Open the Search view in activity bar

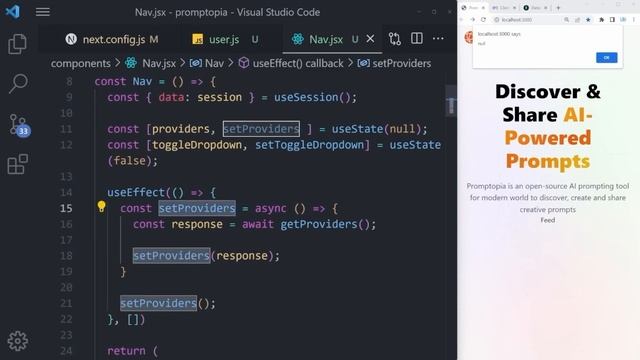point(18,83)
